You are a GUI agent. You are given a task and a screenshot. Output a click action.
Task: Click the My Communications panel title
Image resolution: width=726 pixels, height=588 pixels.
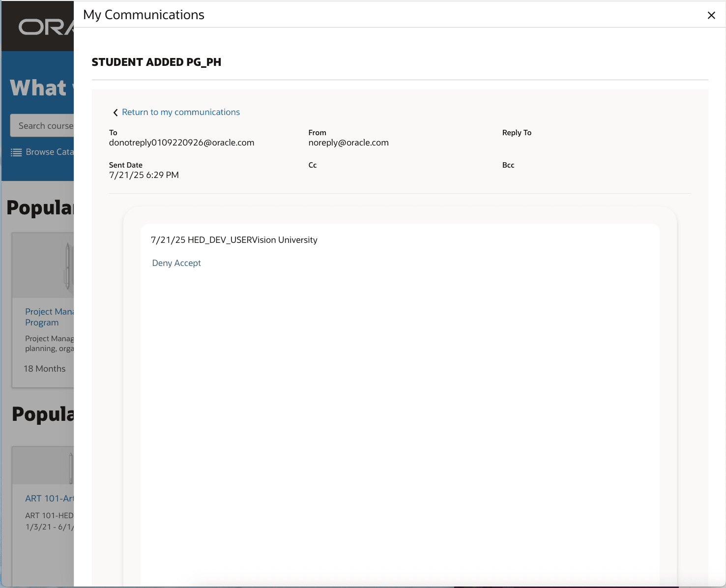[x=144, y=15]
